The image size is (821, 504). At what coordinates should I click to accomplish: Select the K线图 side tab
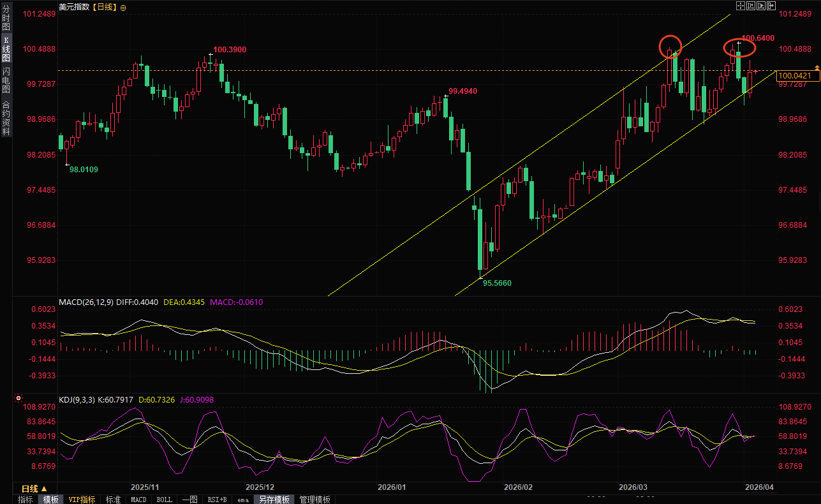(x=6, y=49)
